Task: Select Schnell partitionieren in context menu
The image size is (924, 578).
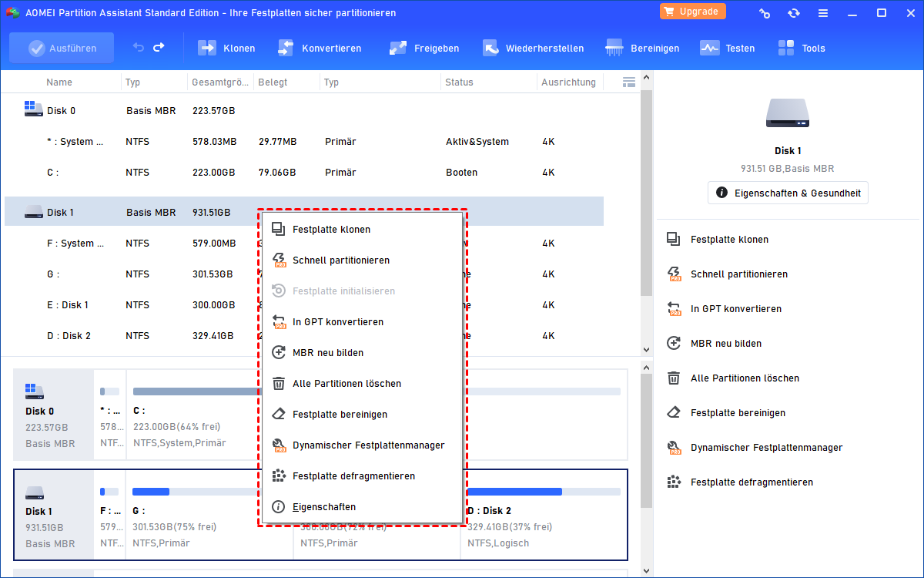Action: point(363,260)
